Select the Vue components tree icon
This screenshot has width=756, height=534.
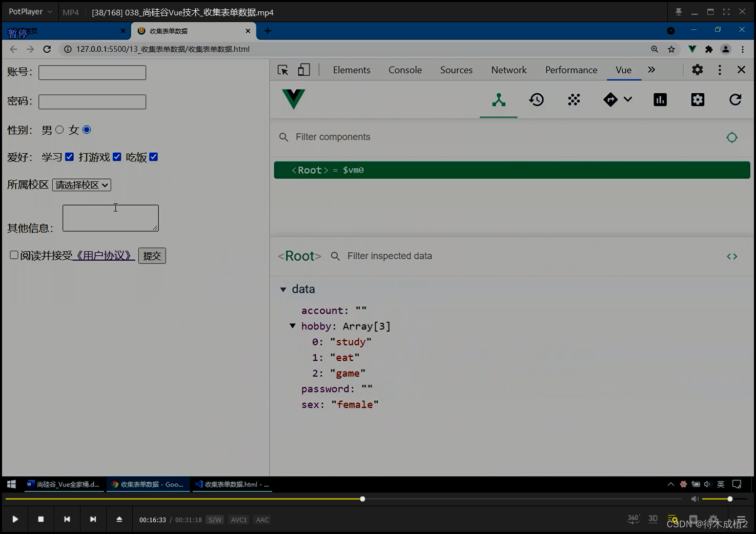499,99
